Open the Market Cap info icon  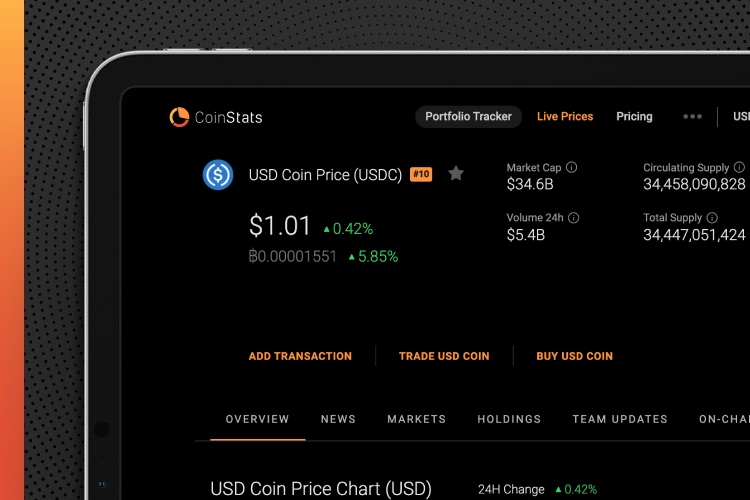coord(572,167)
